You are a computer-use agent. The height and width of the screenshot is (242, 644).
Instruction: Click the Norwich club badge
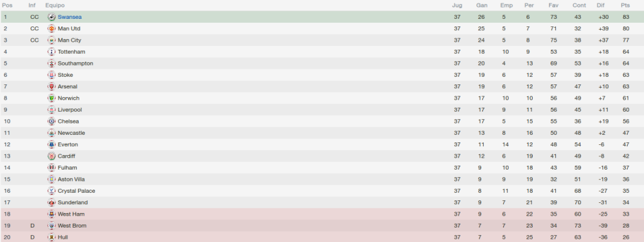tap(52, 98)
